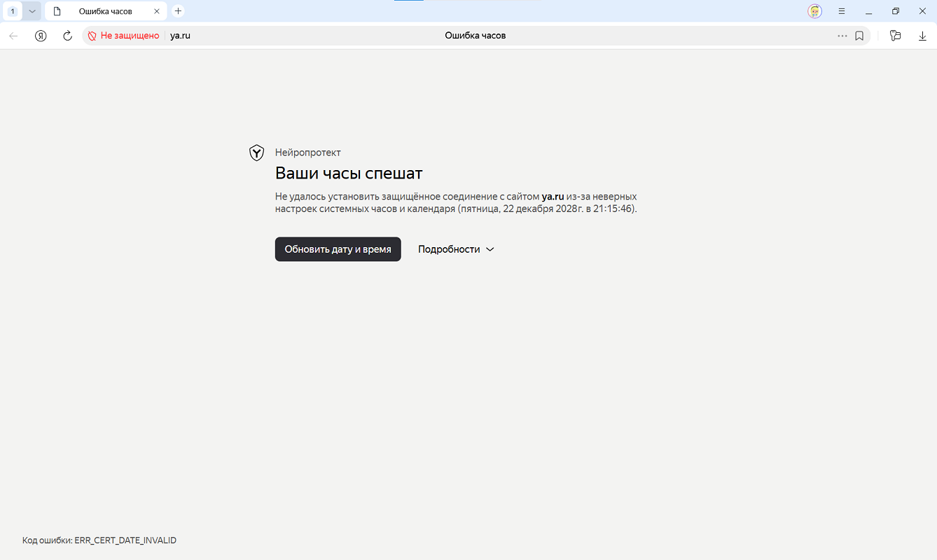
Task: Expand the tab list dropdown chevron
Action: pos(32,11)
